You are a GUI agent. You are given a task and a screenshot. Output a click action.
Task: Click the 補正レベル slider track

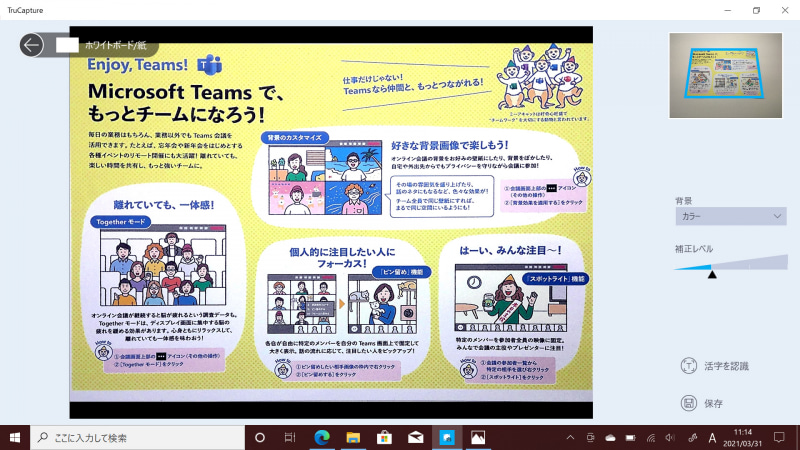(731, 262)
